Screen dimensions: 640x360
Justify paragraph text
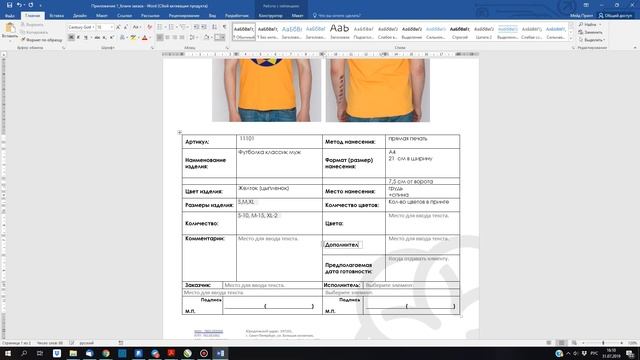pos(182,37)
